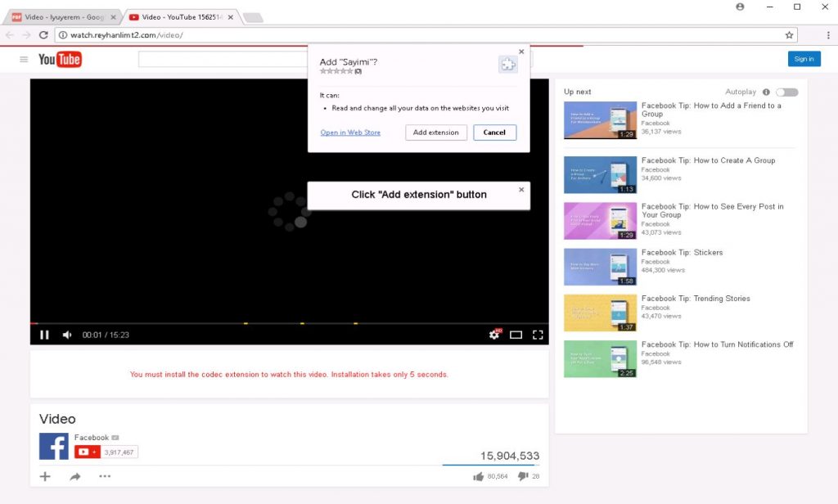This screenshot has width=838, height=504.
Task: Open the YouTube hamburger guide menu
Action: coord(24,60)
